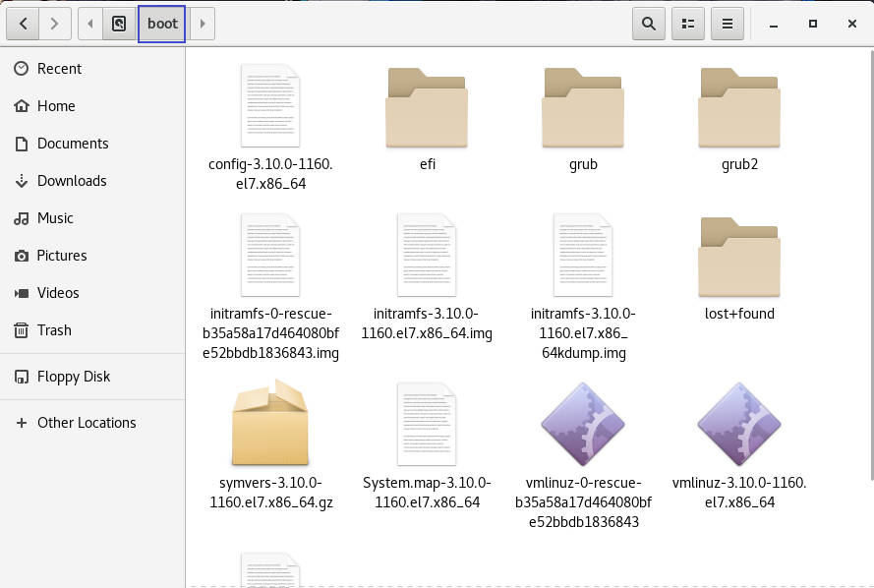Click the Videos camcorder icon
This screenshot has height=588, width=874.
[22, 293]
